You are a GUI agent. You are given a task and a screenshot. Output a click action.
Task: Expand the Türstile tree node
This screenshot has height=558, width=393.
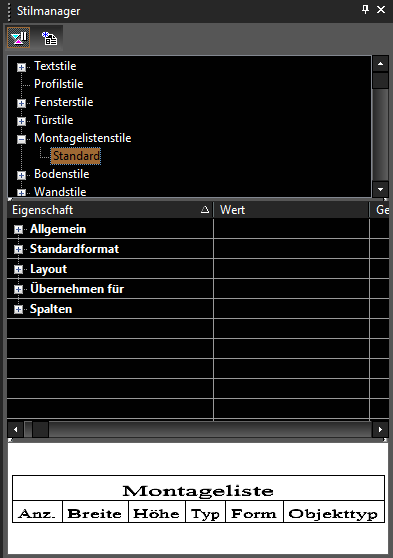point(21,121)
